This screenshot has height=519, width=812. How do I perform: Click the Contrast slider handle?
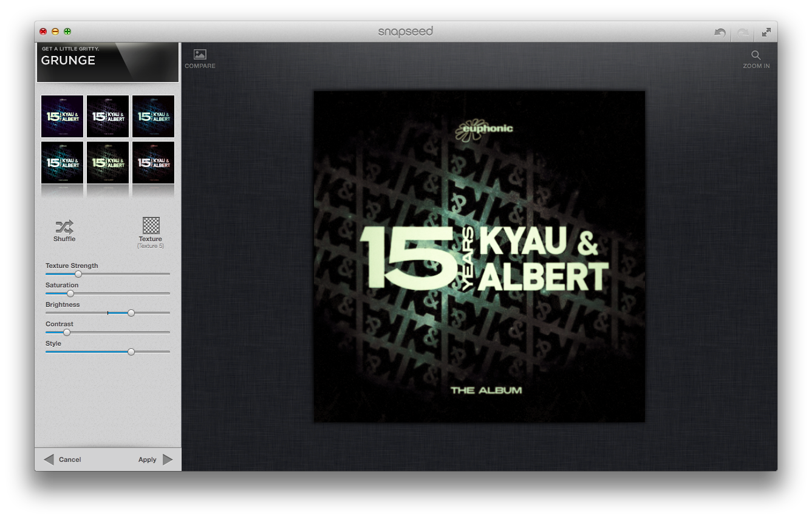67,332
